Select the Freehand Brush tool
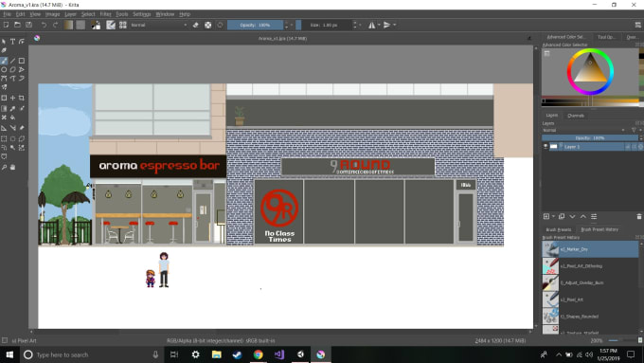 pos(4,61)
